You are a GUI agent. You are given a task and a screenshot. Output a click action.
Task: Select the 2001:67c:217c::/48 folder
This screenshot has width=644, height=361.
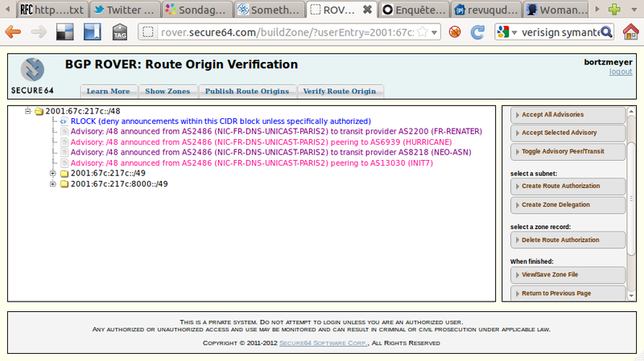coord(83,111)
